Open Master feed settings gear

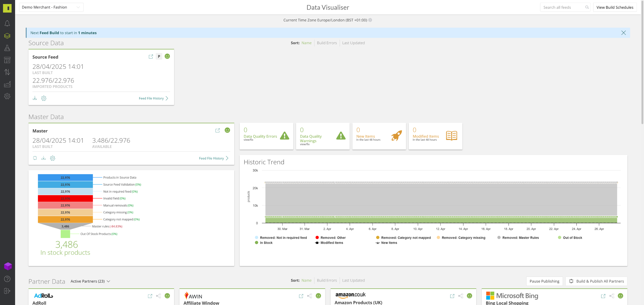coord(53,158)
